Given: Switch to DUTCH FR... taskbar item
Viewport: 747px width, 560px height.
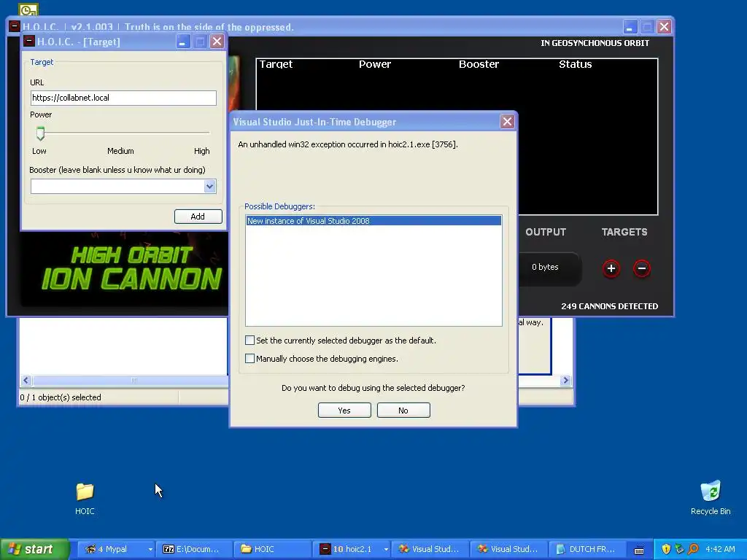Looking at the screenshot, I should coord(587,549).
